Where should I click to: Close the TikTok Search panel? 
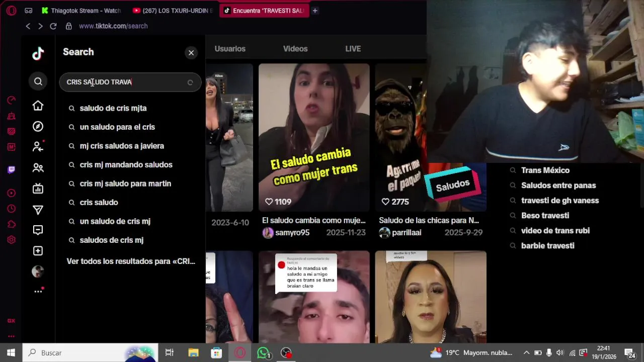tap(191, 52)
